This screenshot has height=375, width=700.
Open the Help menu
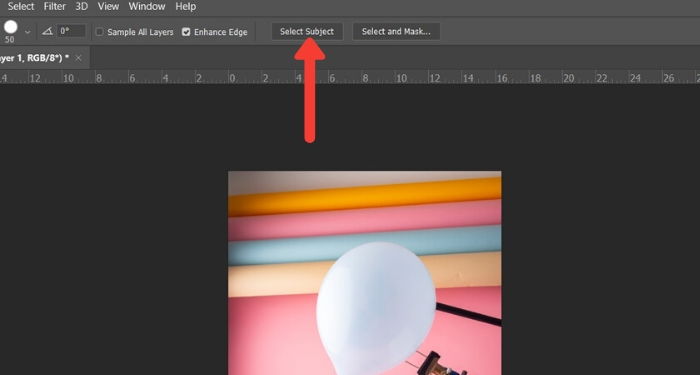(x=185, y=7)
